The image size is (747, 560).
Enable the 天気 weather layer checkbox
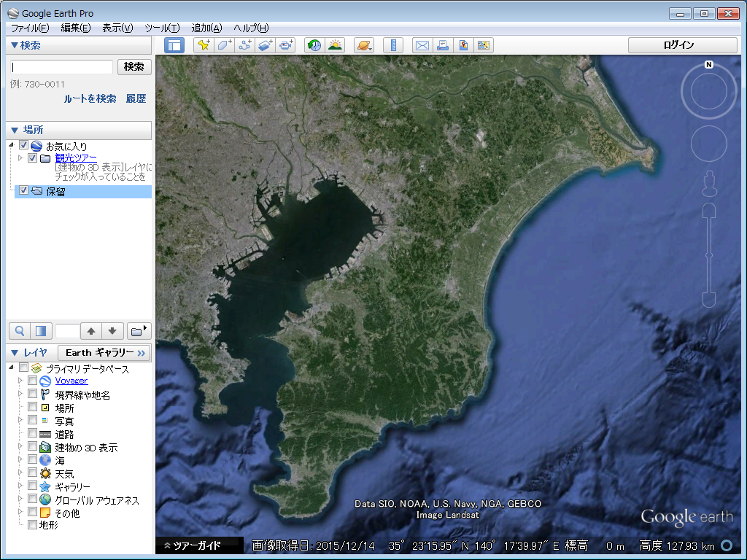click(32, 472)
